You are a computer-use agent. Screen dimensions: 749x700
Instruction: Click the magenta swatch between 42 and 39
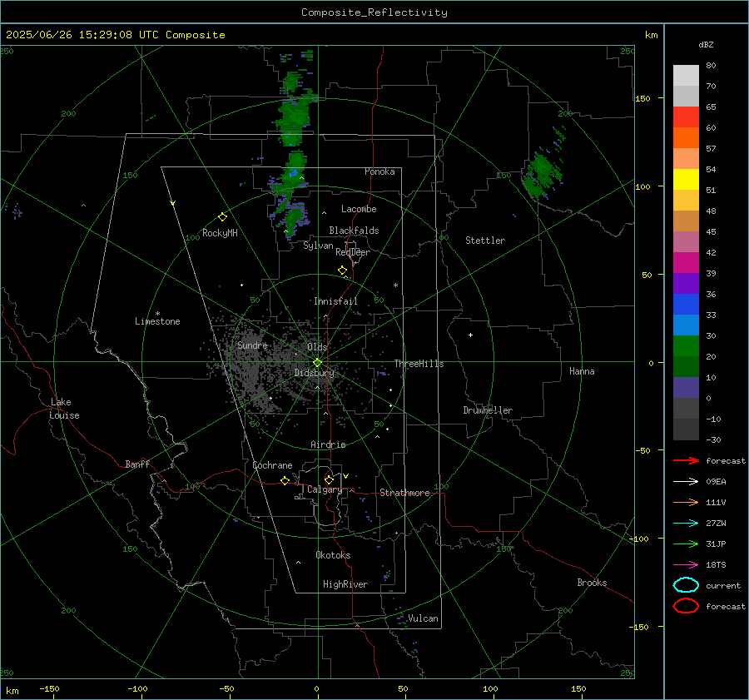pos(686,263)
